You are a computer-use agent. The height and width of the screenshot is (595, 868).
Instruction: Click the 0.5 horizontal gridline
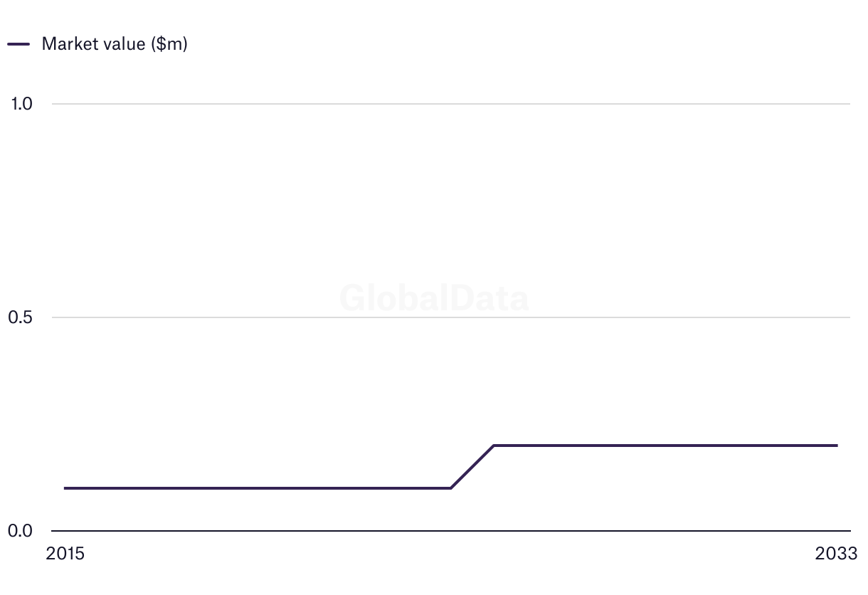pyautogui.click(x=451, y=317)
